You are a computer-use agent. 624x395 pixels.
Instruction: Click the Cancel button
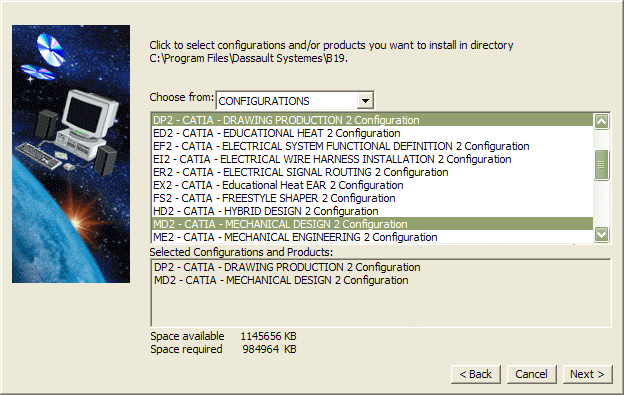[x=531, y=374]
